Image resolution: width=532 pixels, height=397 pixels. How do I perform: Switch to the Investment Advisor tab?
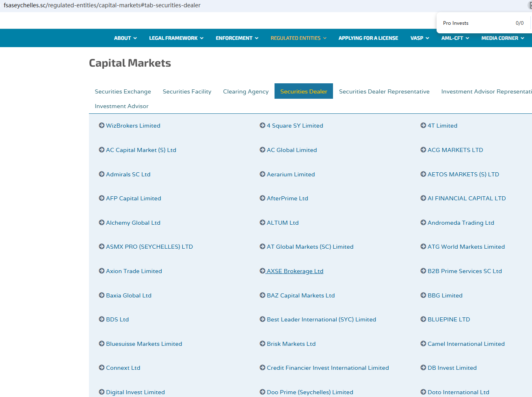(122, 106)
